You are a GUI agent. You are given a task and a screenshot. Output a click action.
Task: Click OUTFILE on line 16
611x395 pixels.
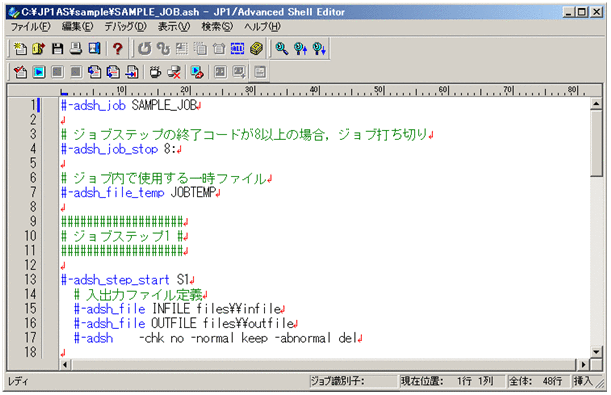(173, 323)
